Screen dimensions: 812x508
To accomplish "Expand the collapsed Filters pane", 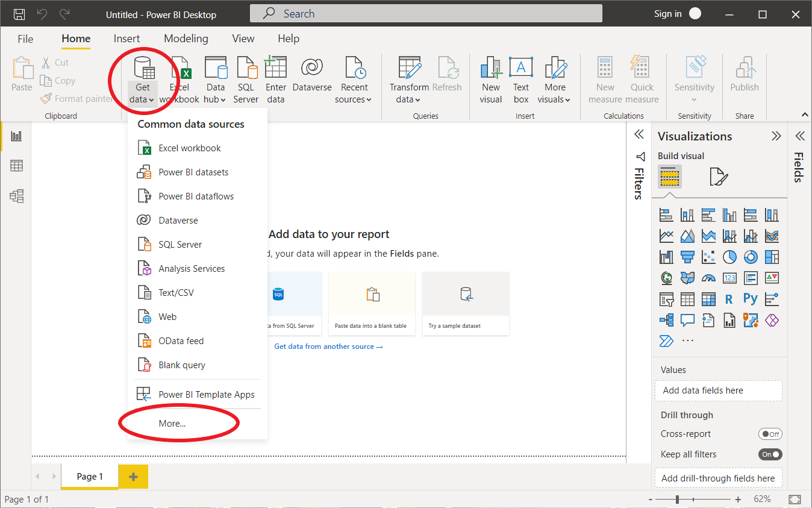I will click(x=639, y=135).
